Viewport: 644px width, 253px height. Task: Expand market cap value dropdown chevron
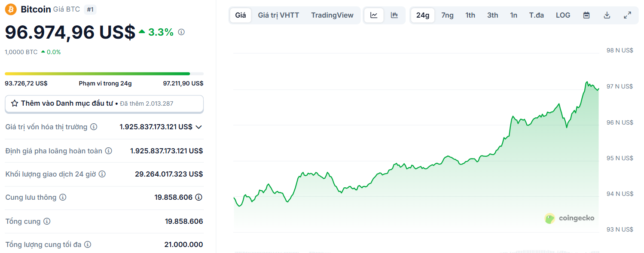point(198,127)
